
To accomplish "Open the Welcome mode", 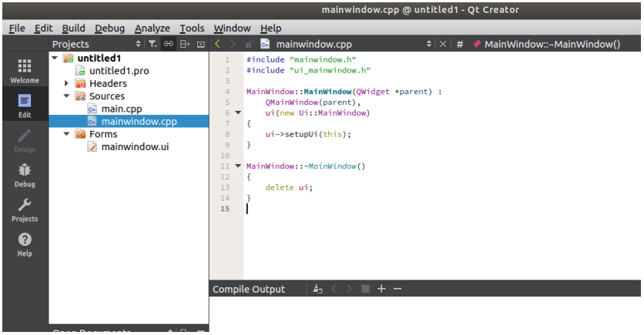I will click(25, 70).
